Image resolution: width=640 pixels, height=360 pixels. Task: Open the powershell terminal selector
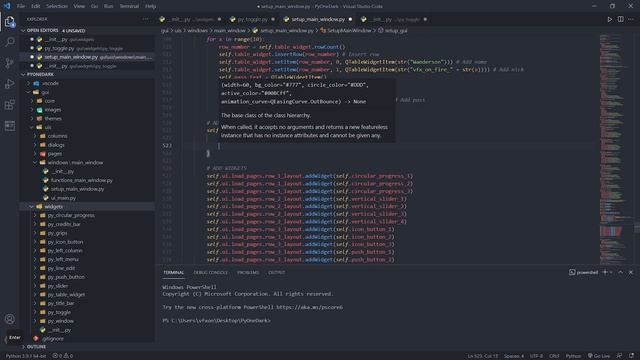click(584, 272)
